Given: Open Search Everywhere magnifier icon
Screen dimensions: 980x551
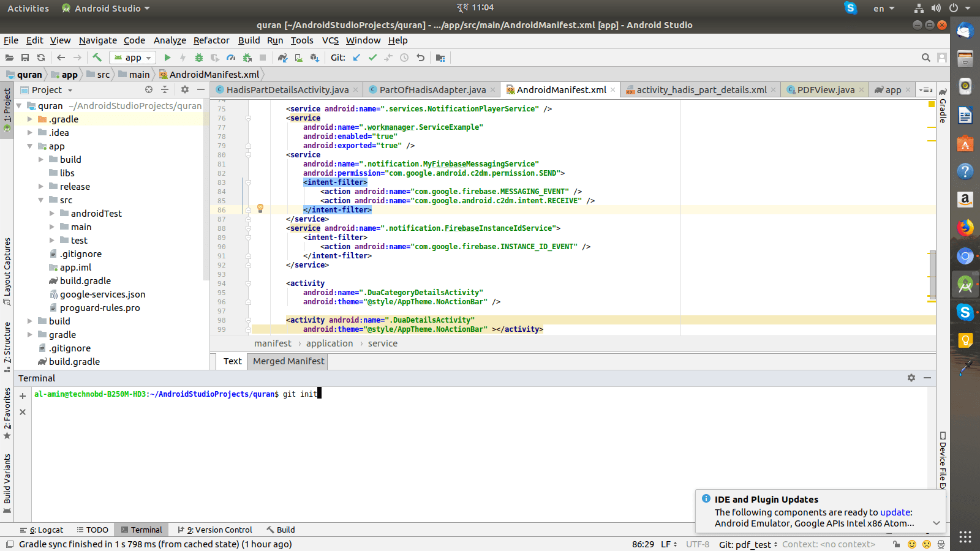Looking at the screenshot, I should pyautogui.click(x=925, y=58).
